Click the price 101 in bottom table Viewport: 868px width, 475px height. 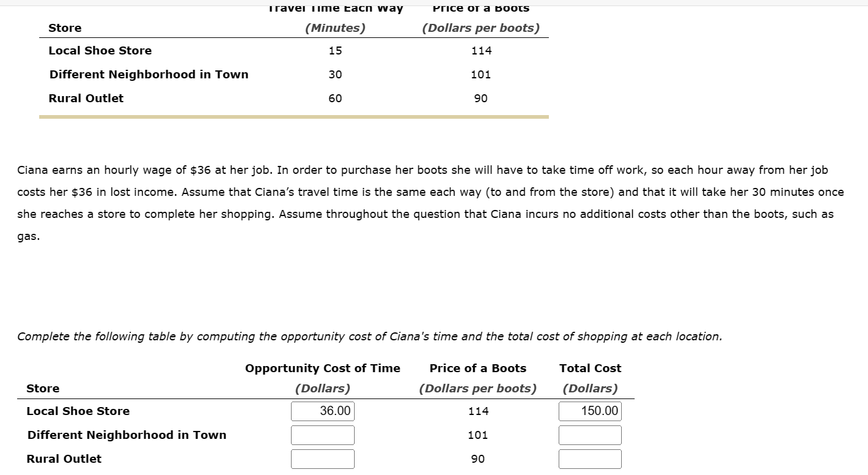[478, 435]
